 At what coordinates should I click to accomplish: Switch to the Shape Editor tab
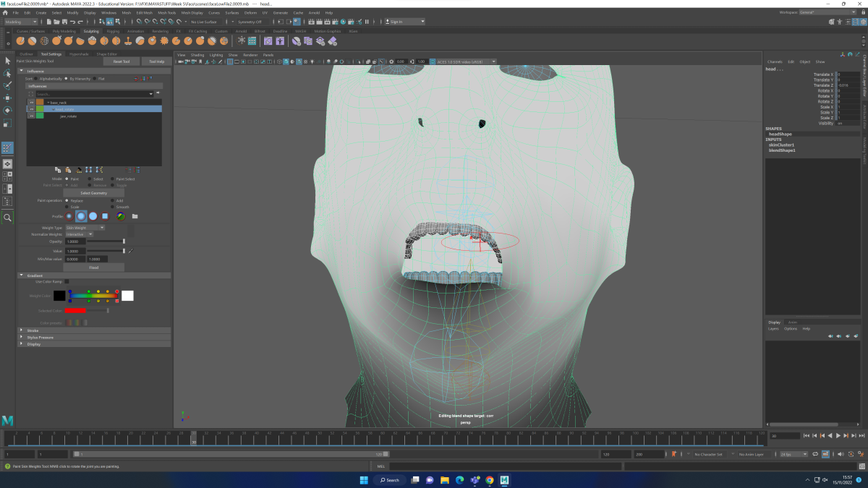click(x=106, y=53)
